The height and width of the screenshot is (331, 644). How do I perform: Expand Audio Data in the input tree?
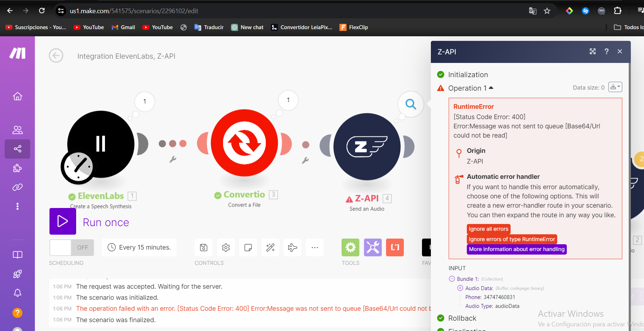pos(460,288)
